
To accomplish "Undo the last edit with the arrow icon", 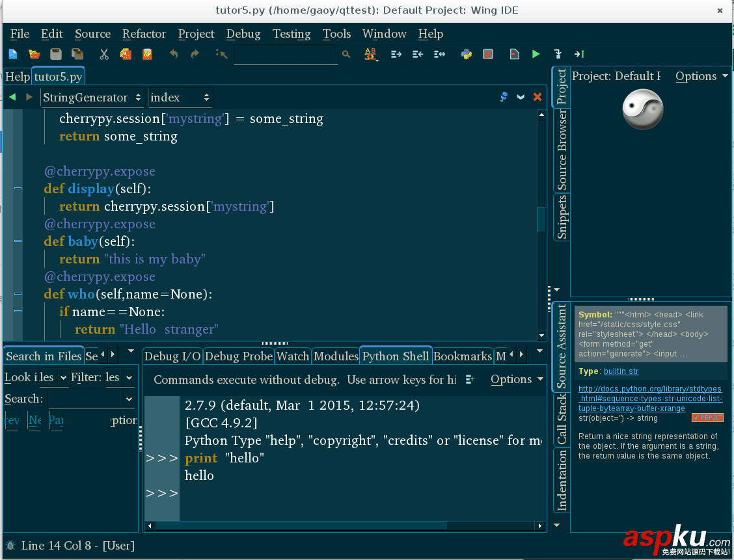I will pos(174,55).
